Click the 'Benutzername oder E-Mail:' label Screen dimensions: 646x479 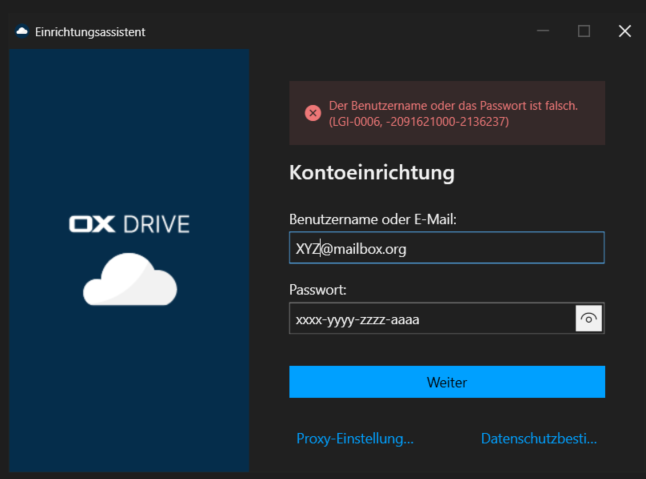pos(372,219)
